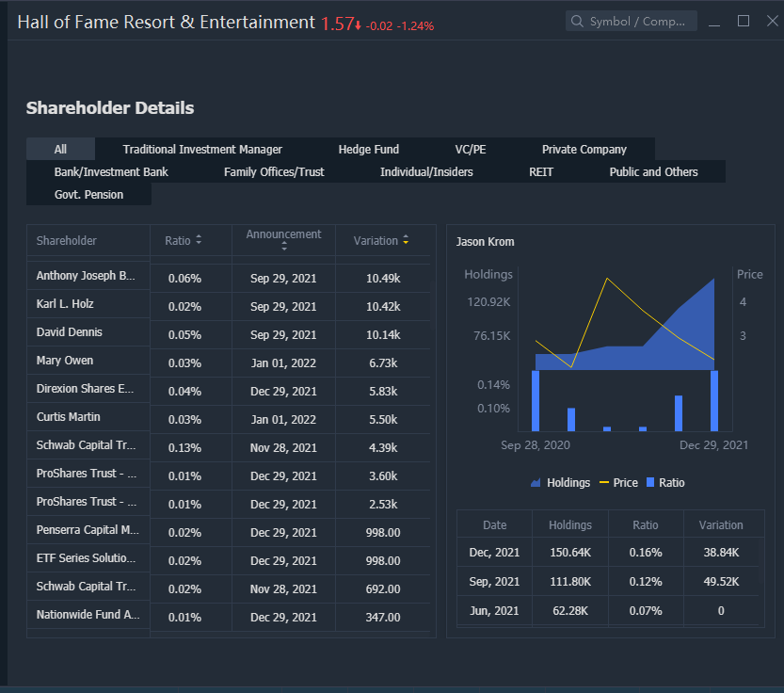784x693 pixels.
Task: Toggle Price legend series
Action: pos(618,482)
